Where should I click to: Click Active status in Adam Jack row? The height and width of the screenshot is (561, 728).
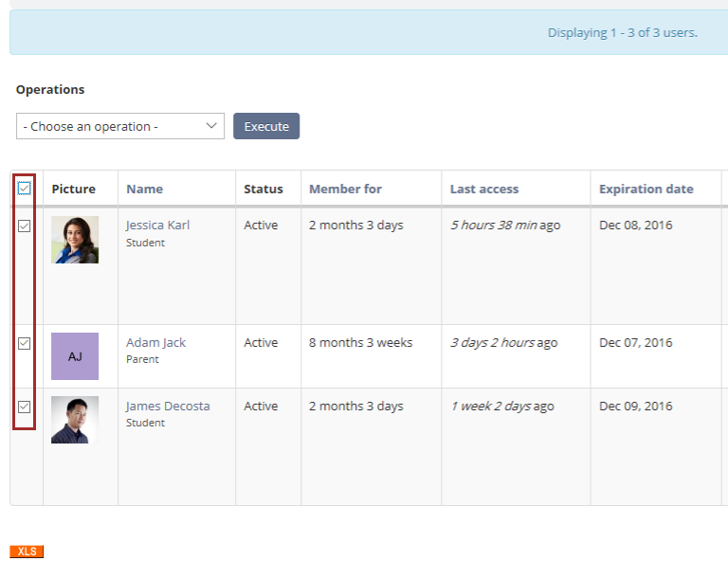pyautogui.click(x=261, y=342)
